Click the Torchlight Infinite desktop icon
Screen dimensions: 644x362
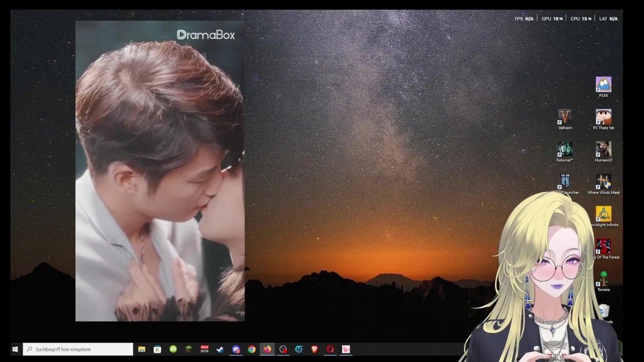pyautogui.click(x=603, y=217)
